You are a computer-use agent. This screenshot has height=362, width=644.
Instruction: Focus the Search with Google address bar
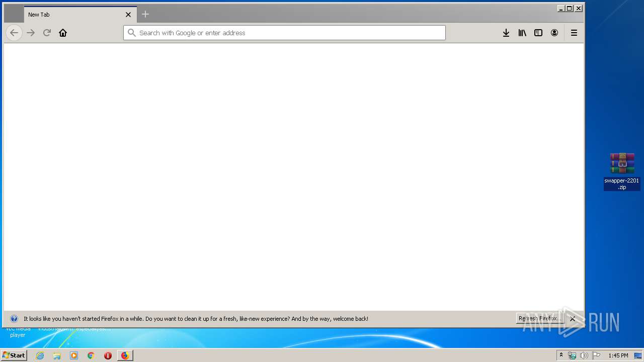coord(284,33)
